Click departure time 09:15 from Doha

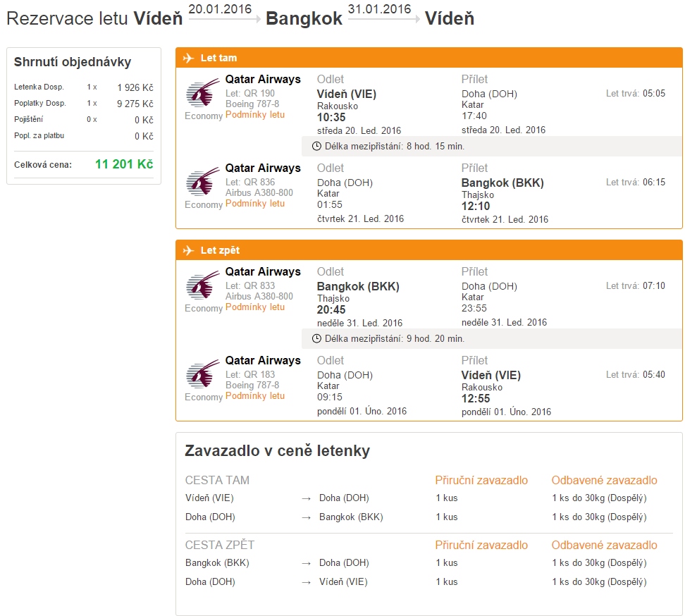coord(330,397)
